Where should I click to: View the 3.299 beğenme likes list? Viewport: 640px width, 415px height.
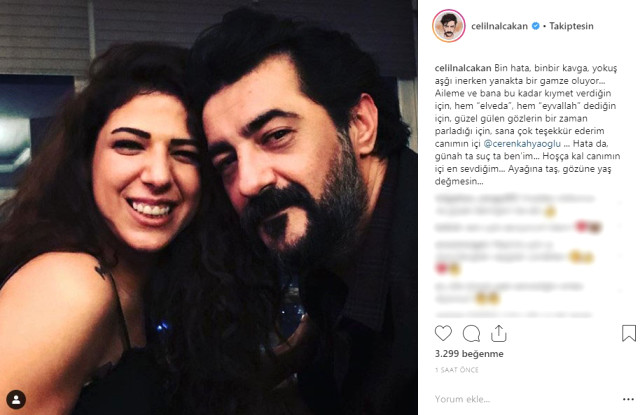click(x=469, y=354)
